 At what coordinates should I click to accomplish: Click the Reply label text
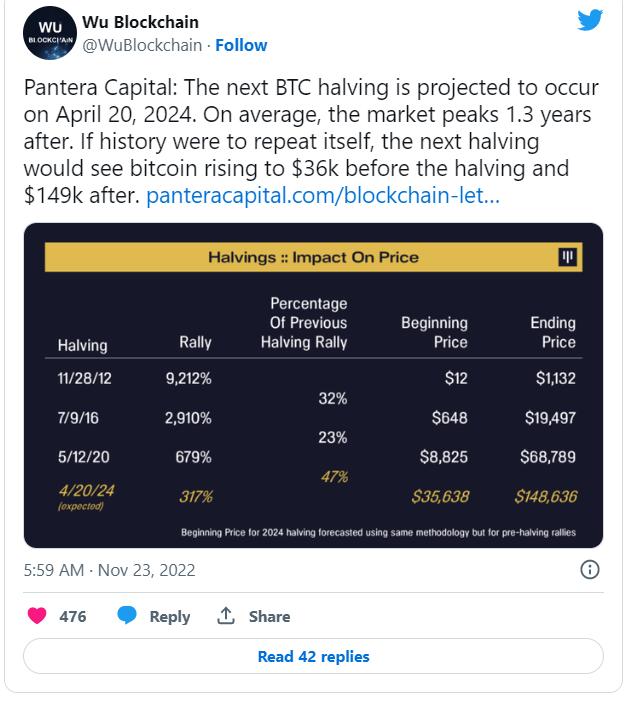pyautogui.click(x=170, y=616)
